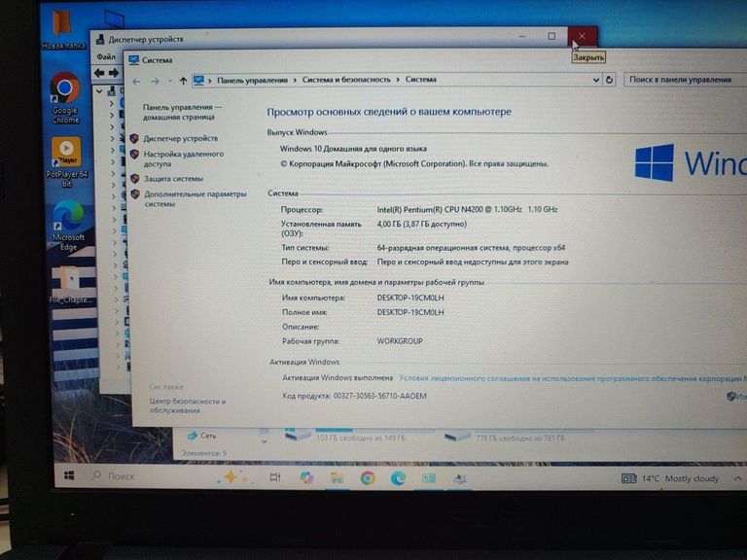The width and height of the screenshot is (747, 560).
Task: Open the Windows Start menu
Action: coord(69,475)
